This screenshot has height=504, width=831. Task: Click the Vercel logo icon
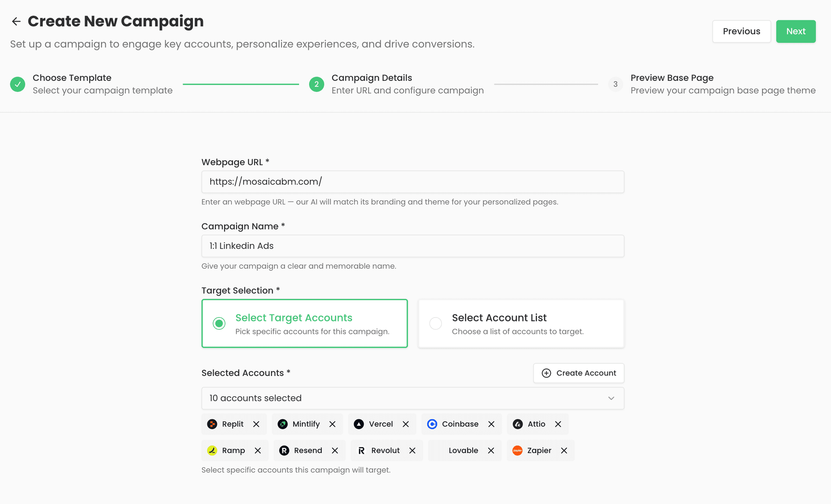359,424
